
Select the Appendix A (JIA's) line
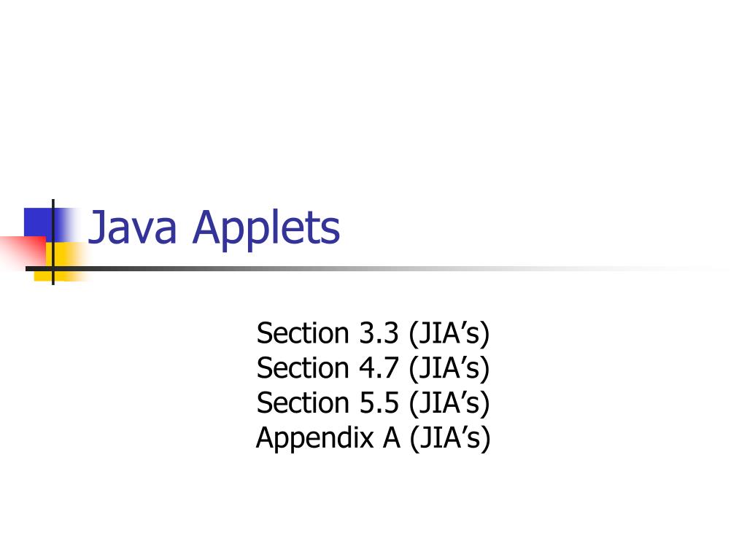click(373, 437)
